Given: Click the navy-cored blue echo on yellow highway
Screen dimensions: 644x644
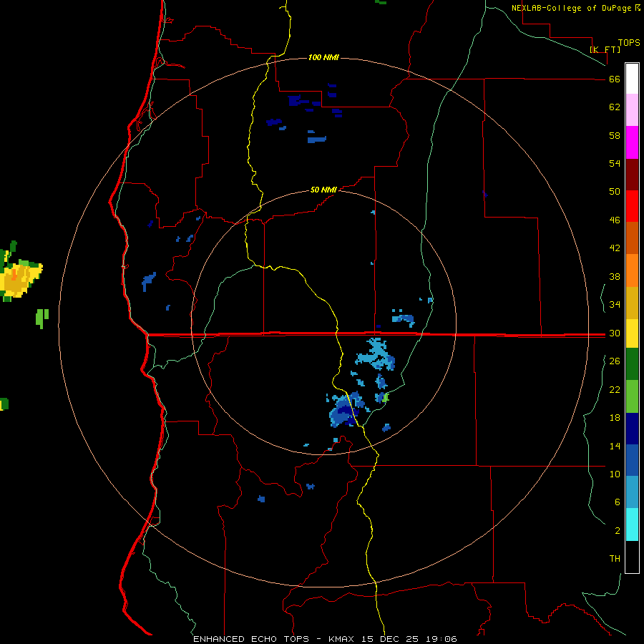Looking at the screenshot, I should coord(348,409).
